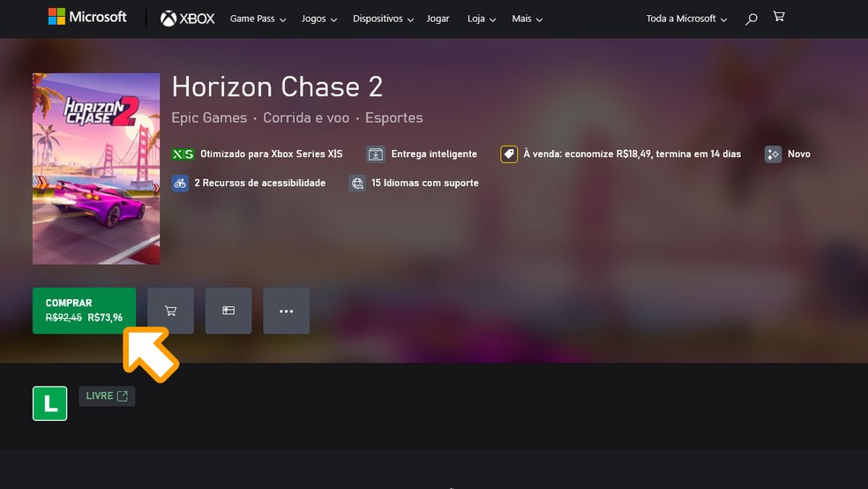The height and width of the screenshot is (489, 868).
Task: Expand the Mais menu
Action: pyautogui.click(x=527, y=19)
